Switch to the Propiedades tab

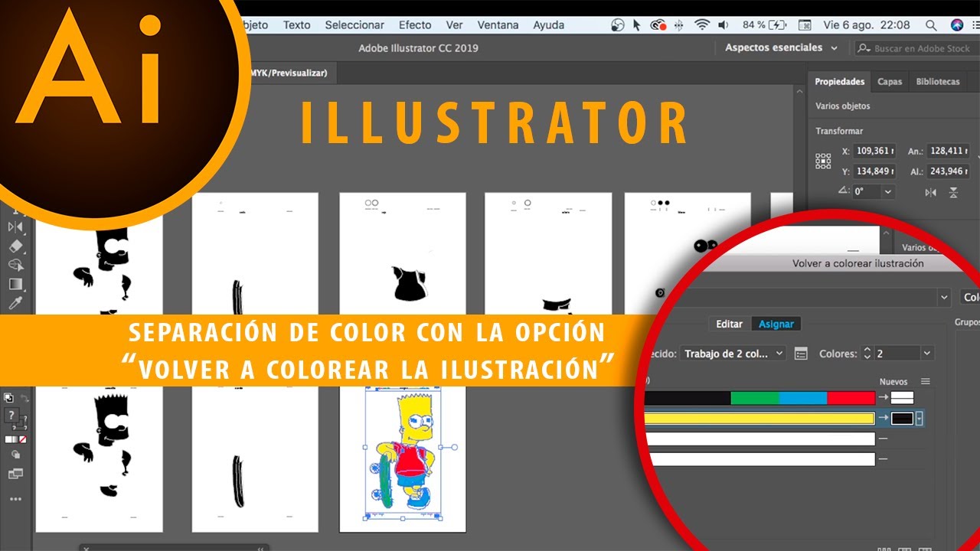(x=839, y=82)
